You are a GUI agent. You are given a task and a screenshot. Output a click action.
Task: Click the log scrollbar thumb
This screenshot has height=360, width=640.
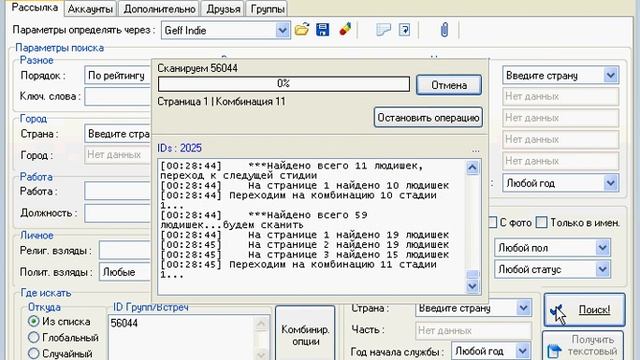[472, 275]
